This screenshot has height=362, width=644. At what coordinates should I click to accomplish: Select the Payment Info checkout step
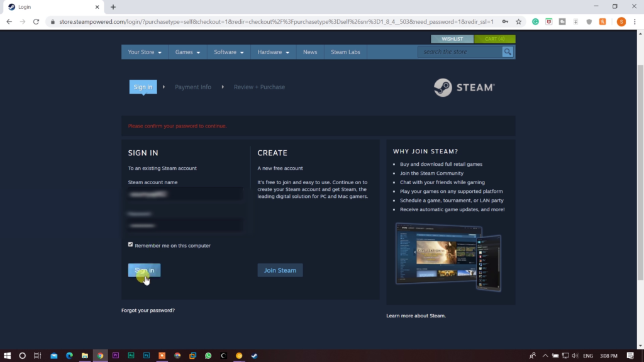pyautogui.click(x=193, y=87)
